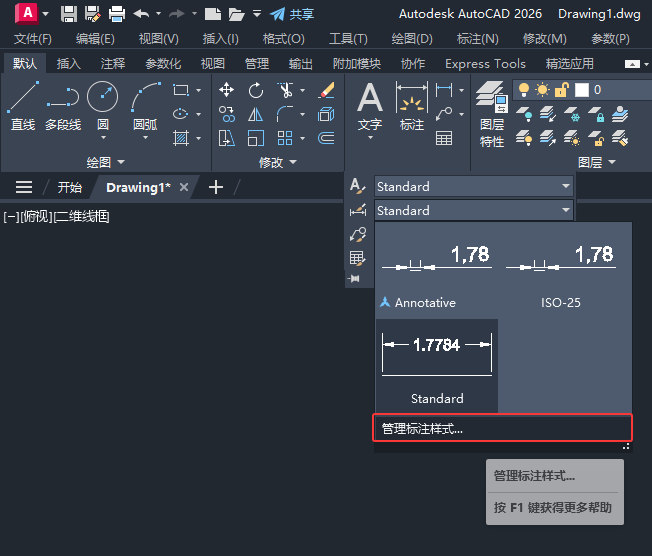Screen dimensions: 652x556
Task: Click the Multileader Style icon
Action: point(358,234)
